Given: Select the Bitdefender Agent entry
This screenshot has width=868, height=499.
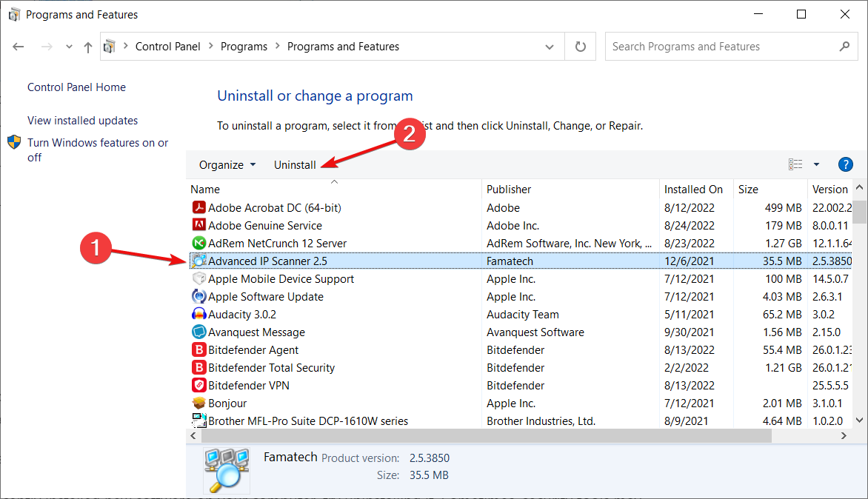Looking at the screenshot, I should [521, 349].
